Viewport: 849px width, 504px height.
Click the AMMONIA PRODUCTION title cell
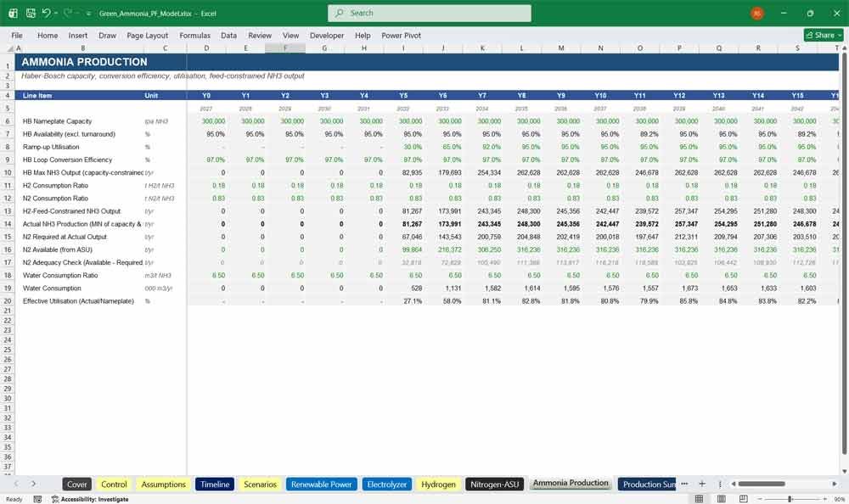click(84, 62)
